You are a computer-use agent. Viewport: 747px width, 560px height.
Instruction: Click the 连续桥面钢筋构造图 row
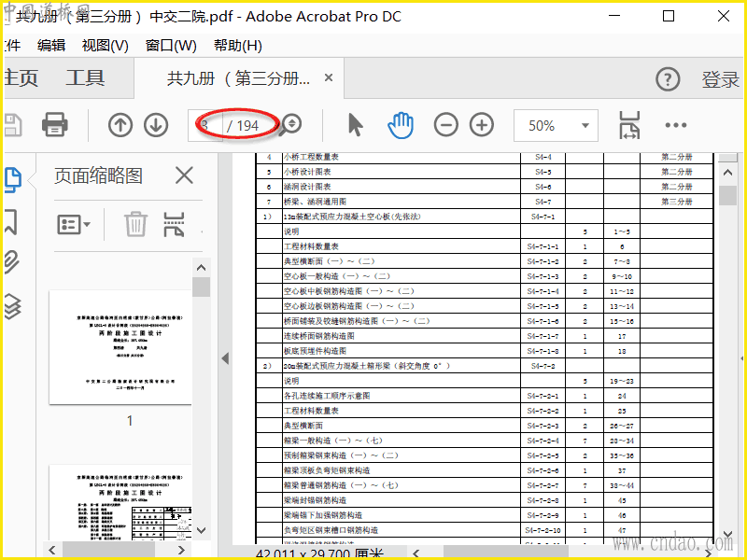point(484,336)
